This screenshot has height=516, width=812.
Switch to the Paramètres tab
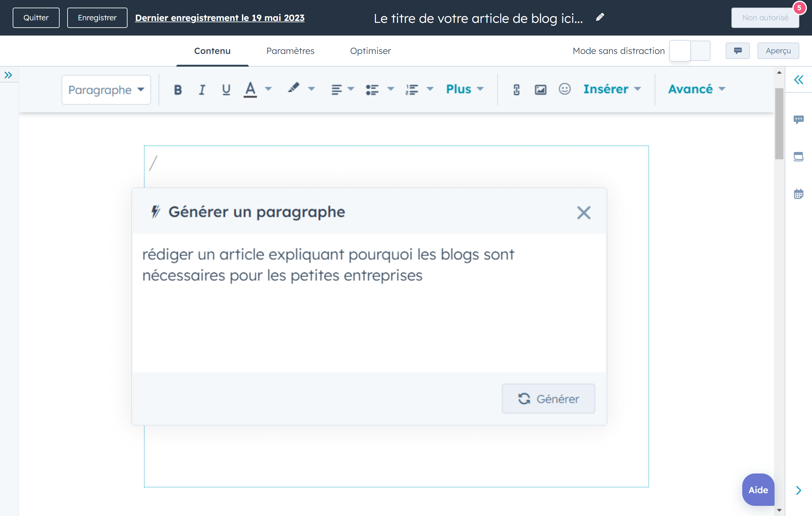pyautogui.click(x=290, y=51)
